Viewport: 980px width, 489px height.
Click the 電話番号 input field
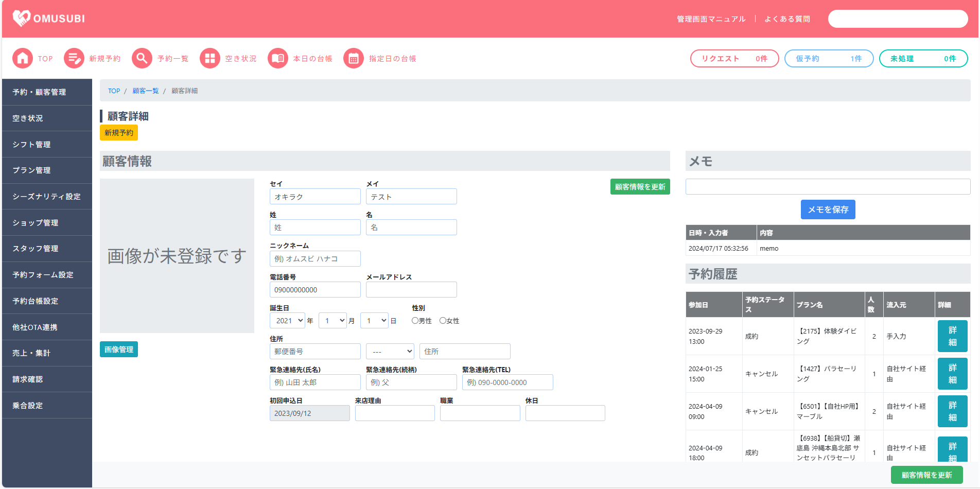[x=315, y=290]
